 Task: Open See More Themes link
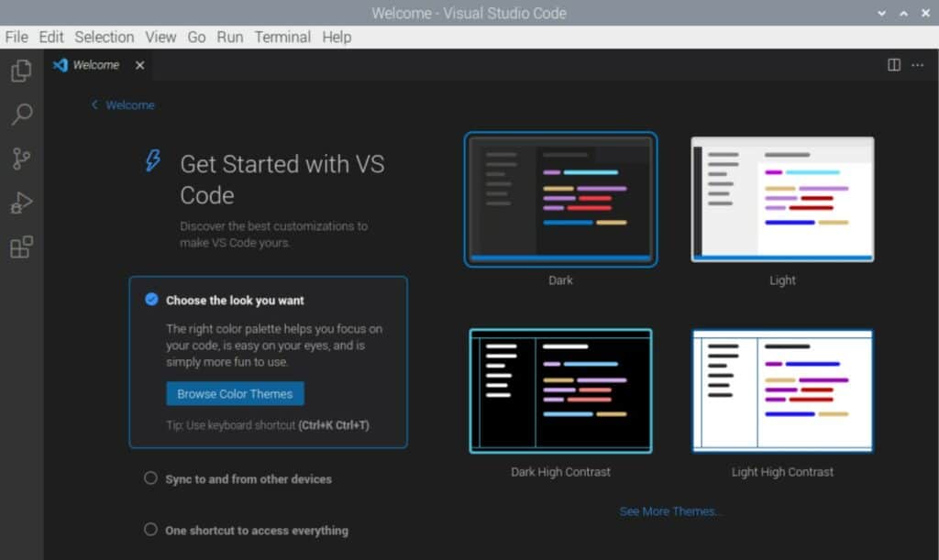(668, 511)
